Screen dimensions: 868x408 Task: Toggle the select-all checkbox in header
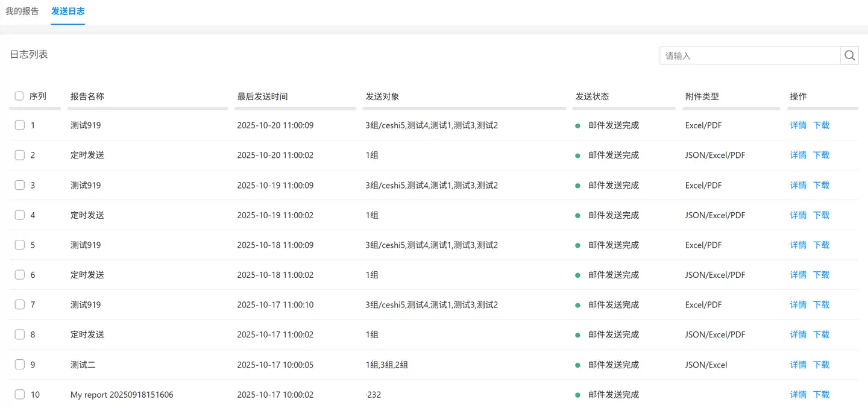19,96
